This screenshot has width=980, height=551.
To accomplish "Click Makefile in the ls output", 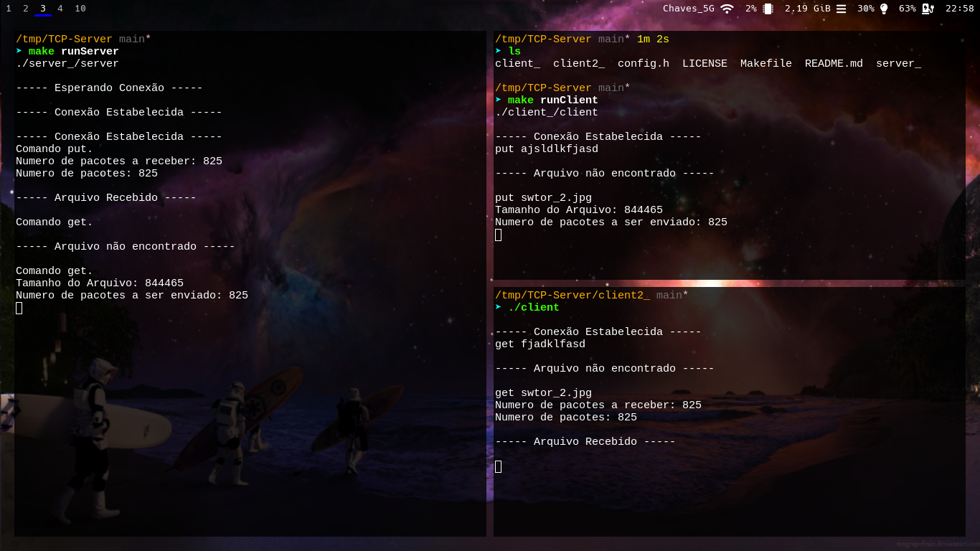I will pos(765,63).
